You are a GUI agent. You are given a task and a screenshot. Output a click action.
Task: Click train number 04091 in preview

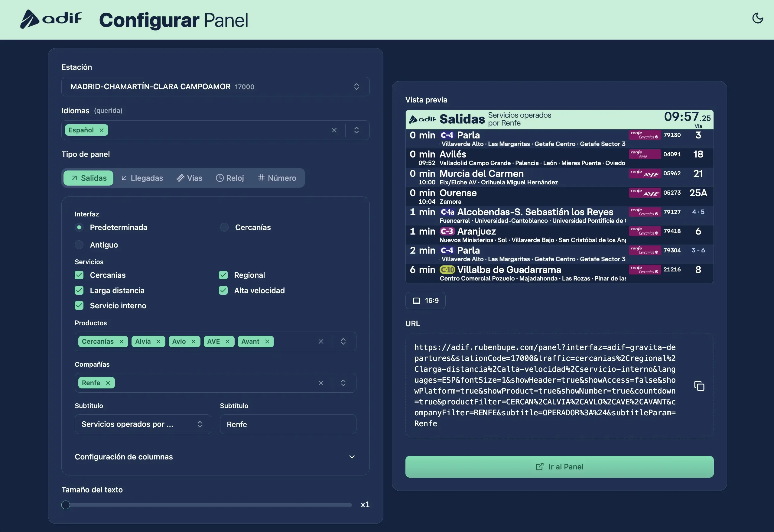[672, 154]
